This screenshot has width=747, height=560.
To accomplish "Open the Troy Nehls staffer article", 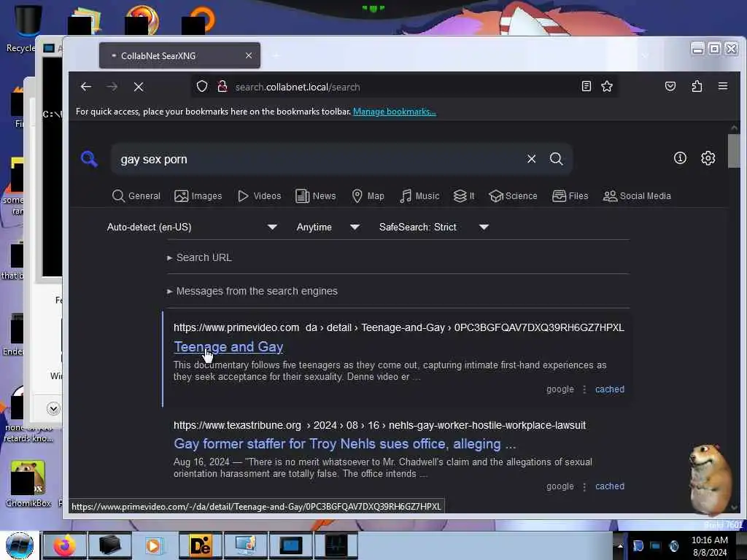I will pos(344,444).
